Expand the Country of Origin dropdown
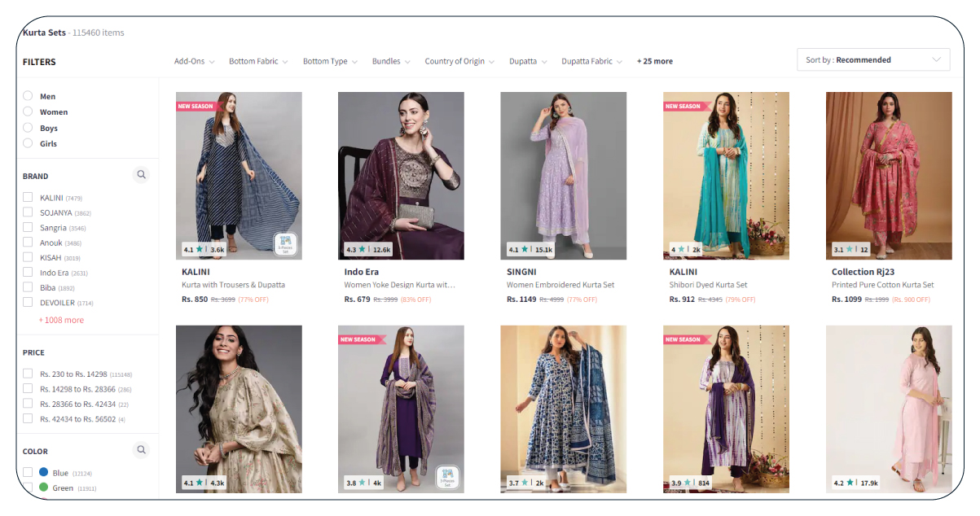 tap(459, 61)
